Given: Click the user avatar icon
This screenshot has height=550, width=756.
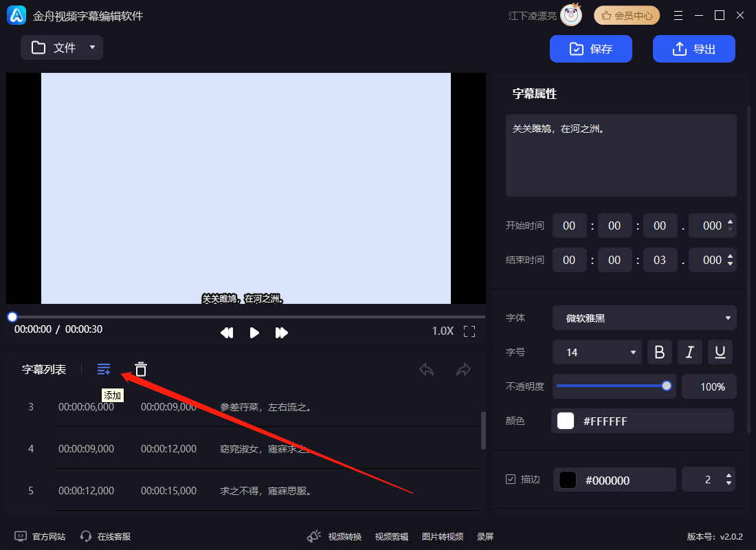Looking at the screenshot, I should 572,15.
